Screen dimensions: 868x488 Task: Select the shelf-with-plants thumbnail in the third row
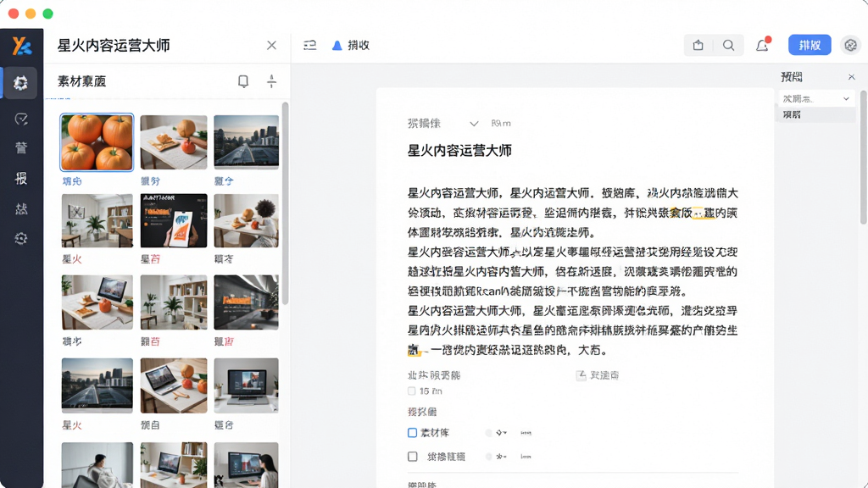pos(174,302)
